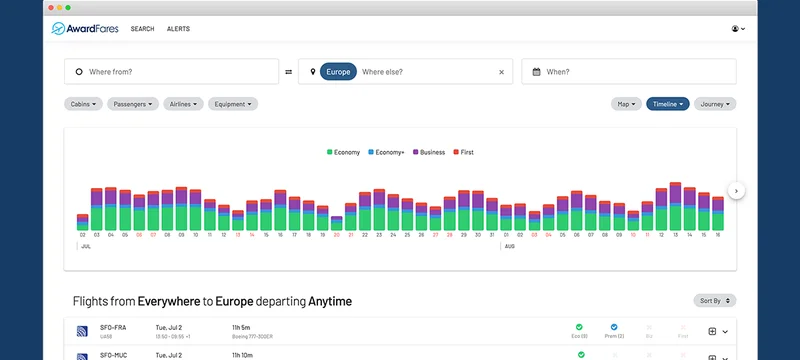Go to ALERTS in the navigation
This screenshot has width=800, height=360.
pyautogui.click(x=178, y=29)
